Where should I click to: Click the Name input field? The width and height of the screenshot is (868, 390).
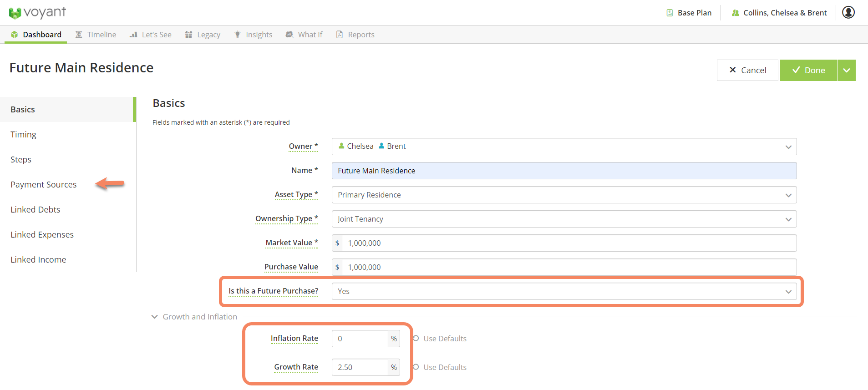[x=564, y=171]
